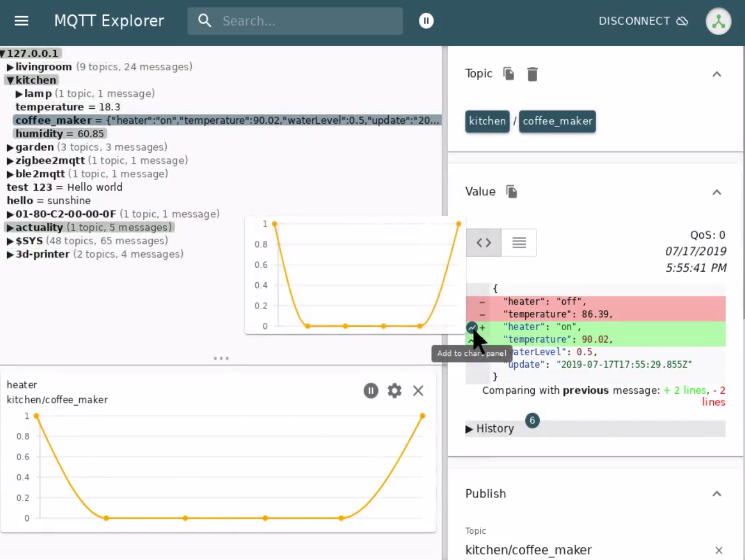Expand the ble2mqtt topic

[10, 174]
